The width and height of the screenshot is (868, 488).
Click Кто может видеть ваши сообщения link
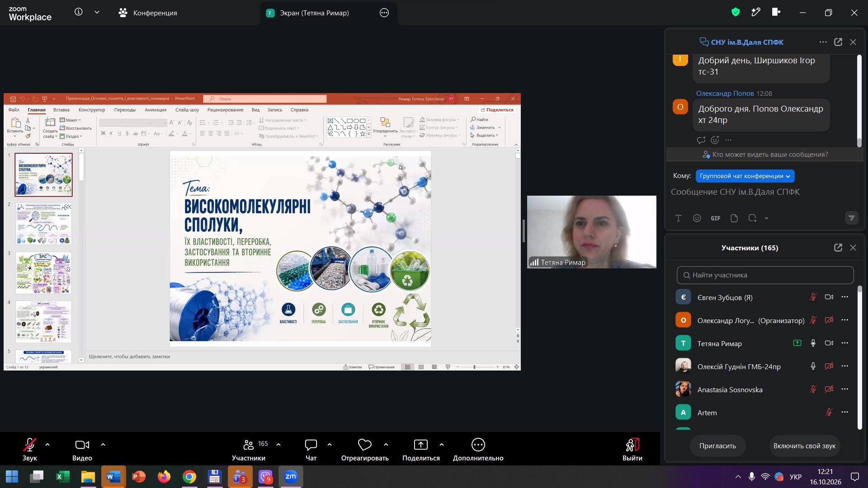tap(765, 155)
